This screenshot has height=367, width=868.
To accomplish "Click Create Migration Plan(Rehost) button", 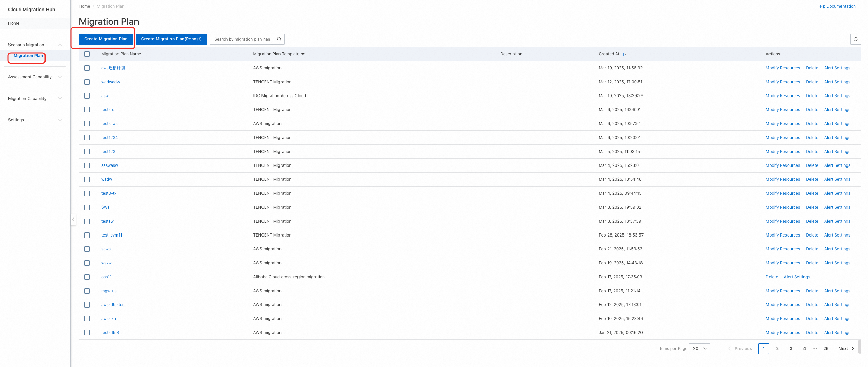I will pos(171,39).
